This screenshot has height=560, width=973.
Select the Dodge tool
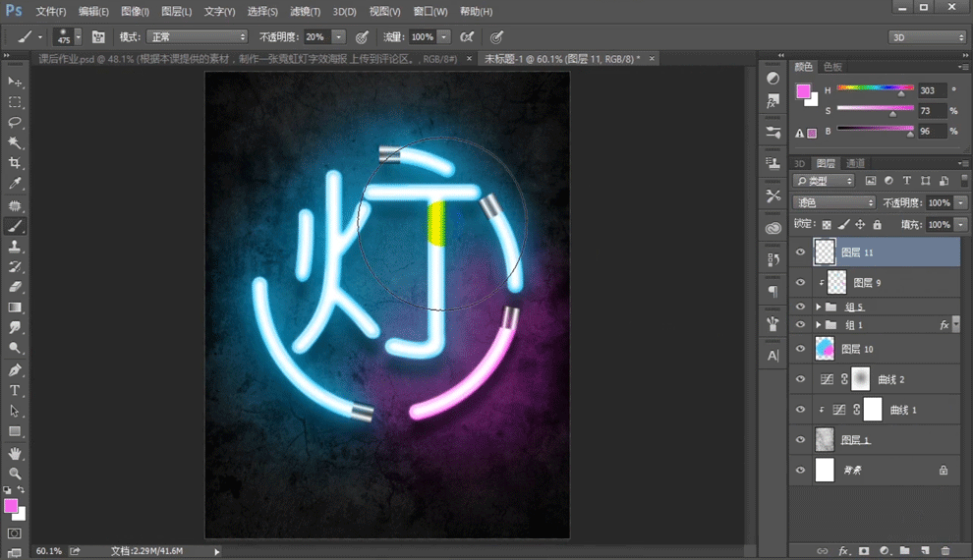click(x=15, y=348)
